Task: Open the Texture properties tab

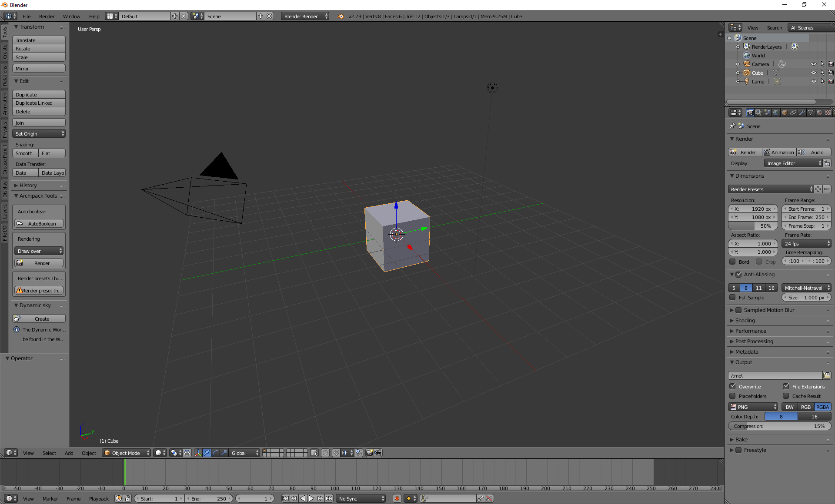Action: point(828,113)
